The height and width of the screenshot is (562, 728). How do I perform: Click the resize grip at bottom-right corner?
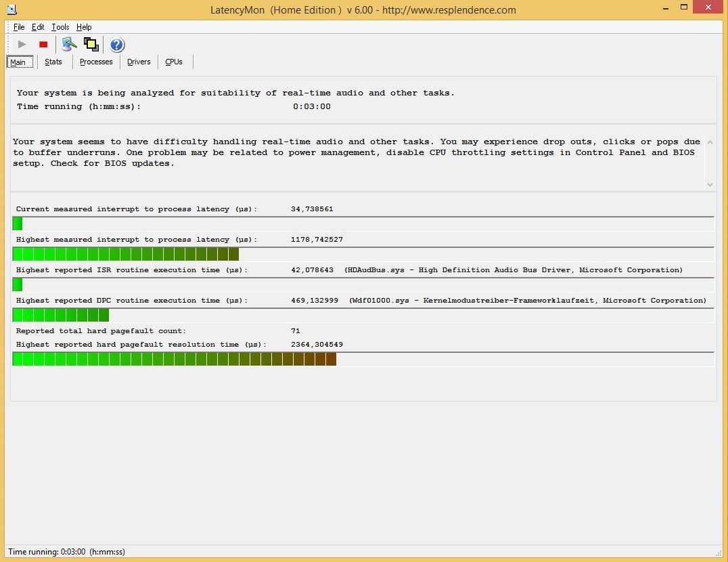click(x=719, y=553)
